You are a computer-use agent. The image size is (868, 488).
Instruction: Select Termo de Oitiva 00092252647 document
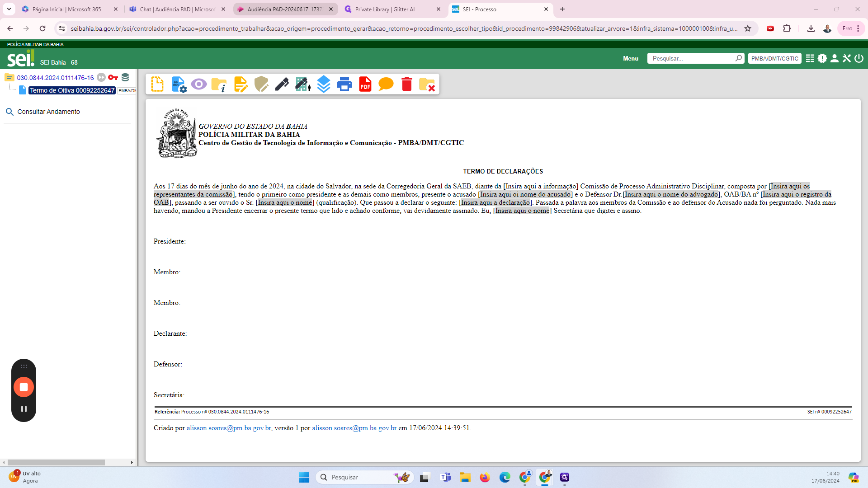tap(72, 90)
